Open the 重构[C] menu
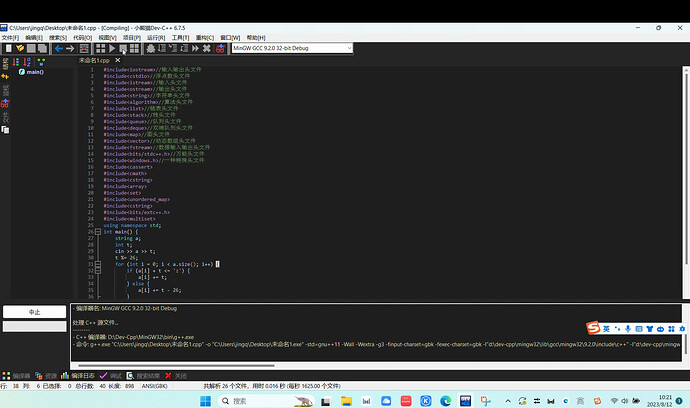 point(205,38)
